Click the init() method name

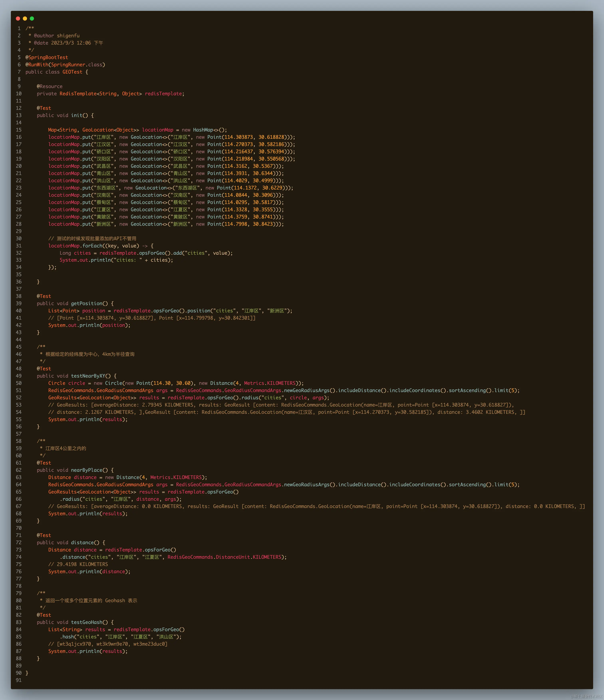tap(77, 115)
